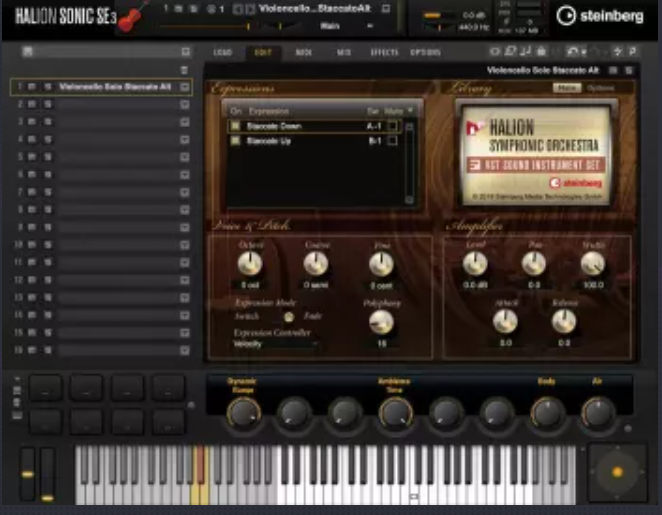Click the sphere control pad center

(616, 471)
